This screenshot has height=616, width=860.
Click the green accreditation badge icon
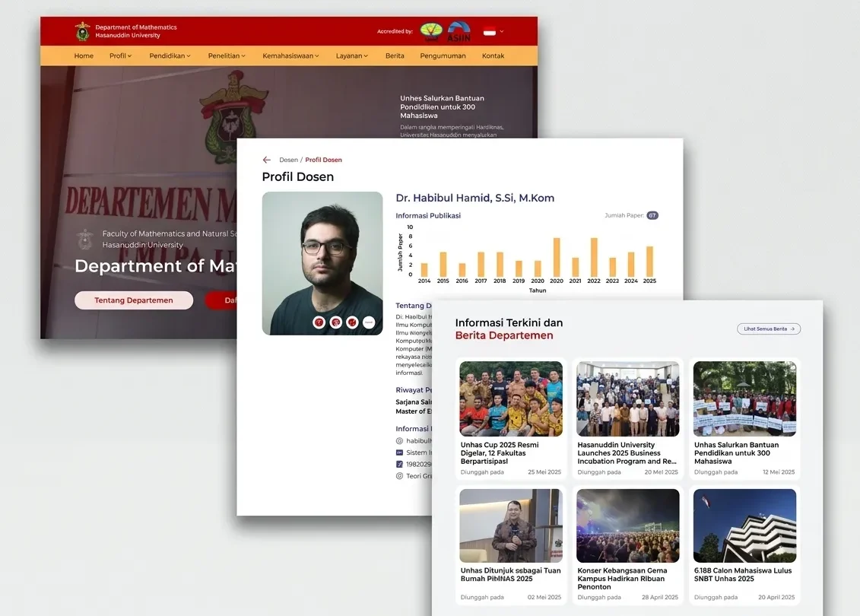pyautogui.click(x=431, y=31)
